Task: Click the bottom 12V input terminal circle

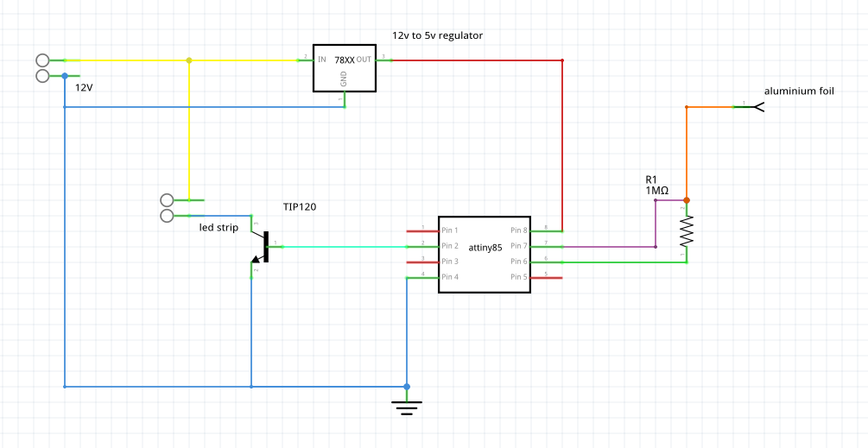Action: pos(42,76)
